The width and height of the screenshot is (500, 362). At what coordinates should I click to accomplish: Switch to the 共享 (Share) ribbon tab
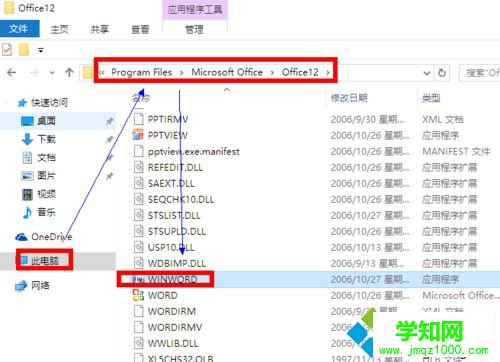pyautogui.click(x=100, y=29)
